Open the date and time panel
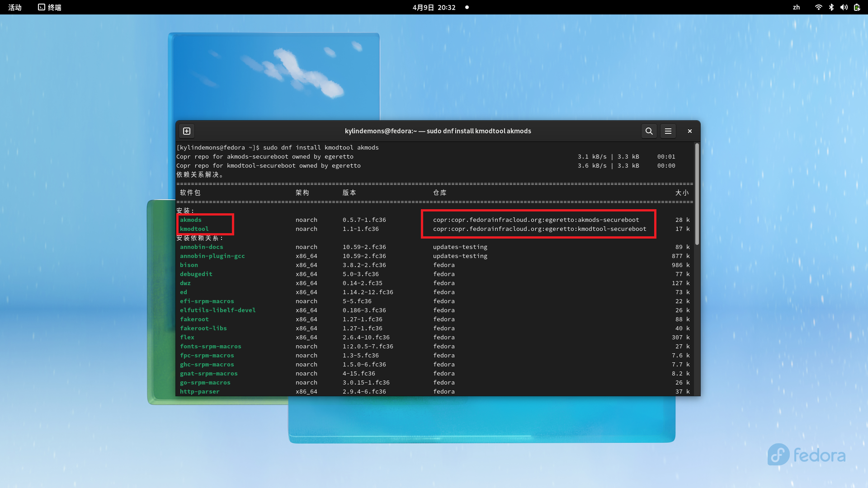The image size is (868, 488). coord(434,7)
